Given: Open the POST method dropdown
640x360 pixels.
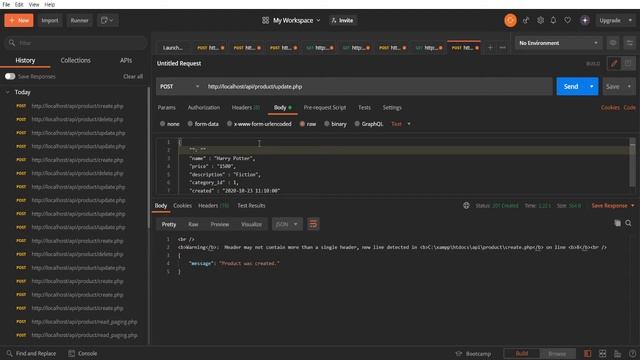Looking at the screenshot, I should 180,87.
